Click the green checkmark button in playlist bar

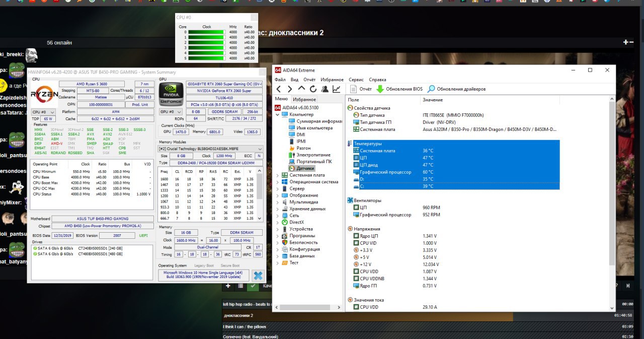253,286
